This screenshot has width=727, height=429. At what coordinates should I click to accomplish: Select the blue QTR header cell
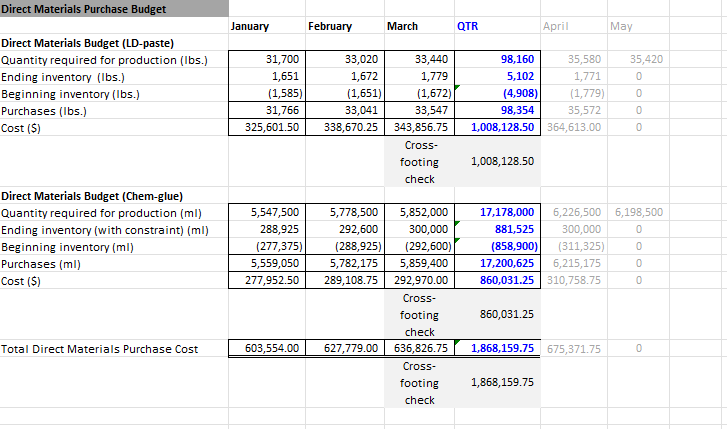[497, 26]
